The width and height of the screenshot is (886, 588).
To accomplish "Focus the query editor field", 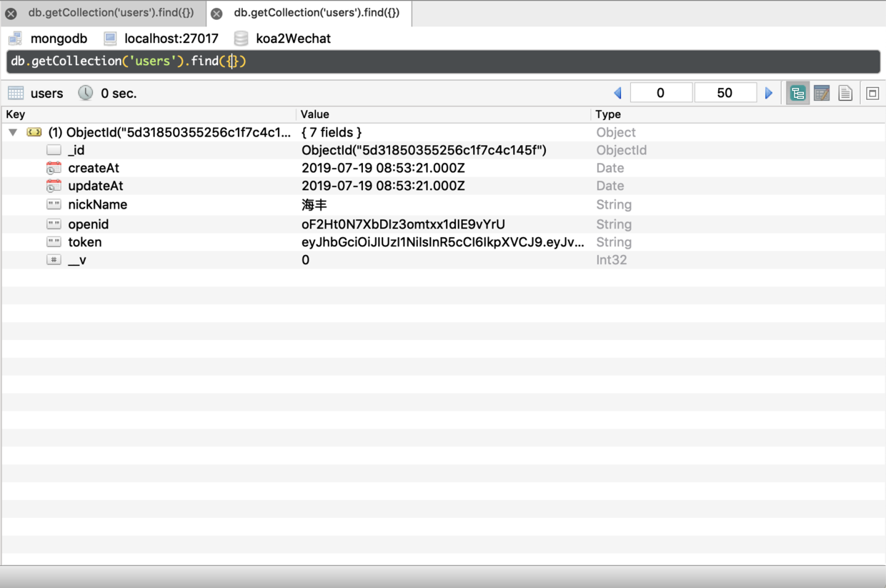I will click(443, 61).
